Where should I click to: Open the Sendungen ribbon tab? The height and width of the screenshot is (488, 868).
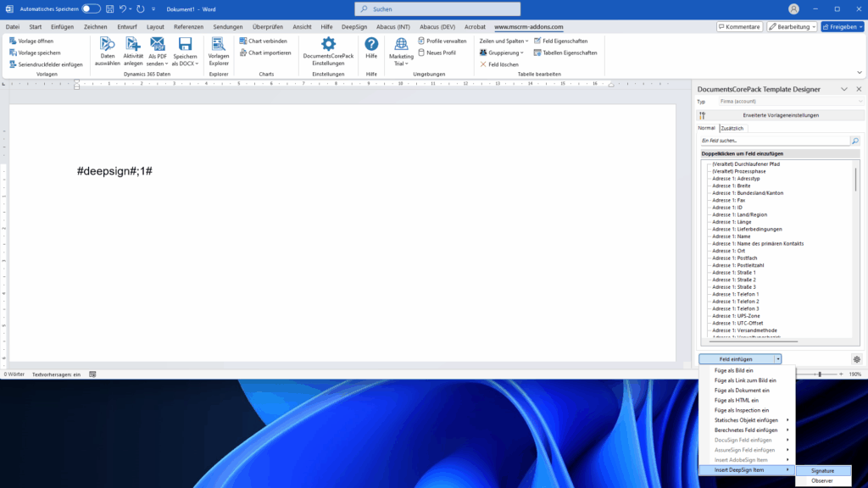(x=227, y=26)
